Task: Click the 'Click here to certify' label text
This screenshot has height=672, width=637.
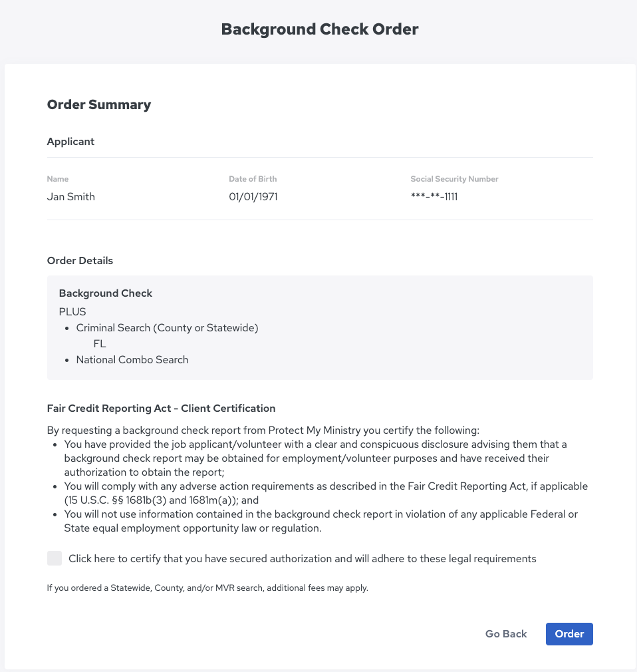Action: coord(302,559)
